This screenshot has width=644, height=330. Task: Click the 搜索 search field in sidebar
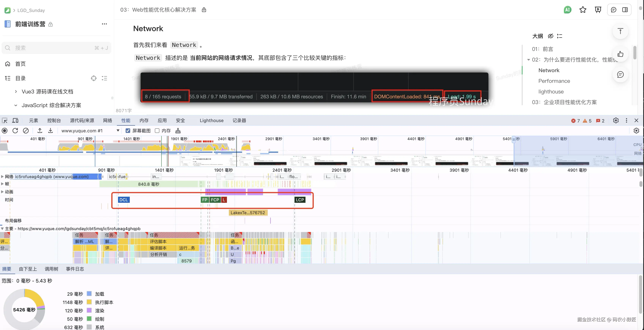click(56, 48)
